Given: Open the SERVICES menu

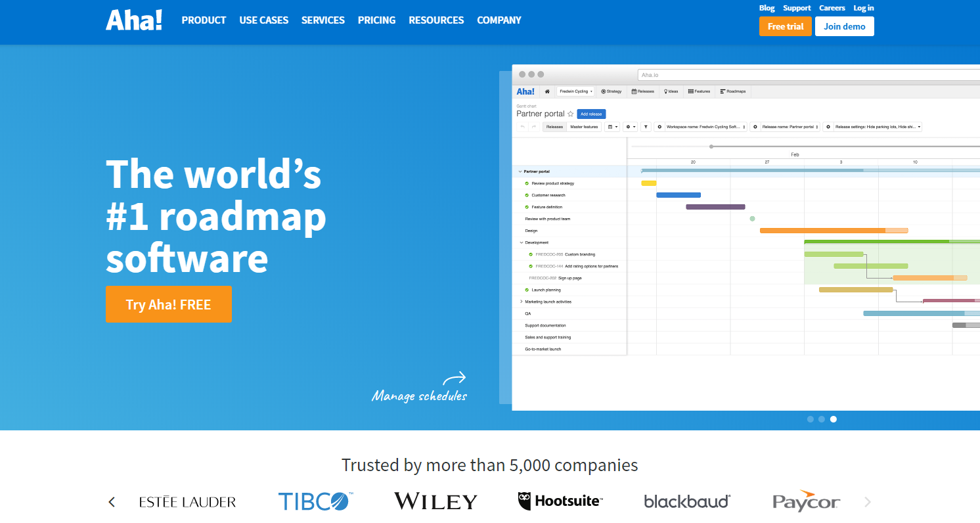Looking at the screenshot, I should (x=323, y=20).
